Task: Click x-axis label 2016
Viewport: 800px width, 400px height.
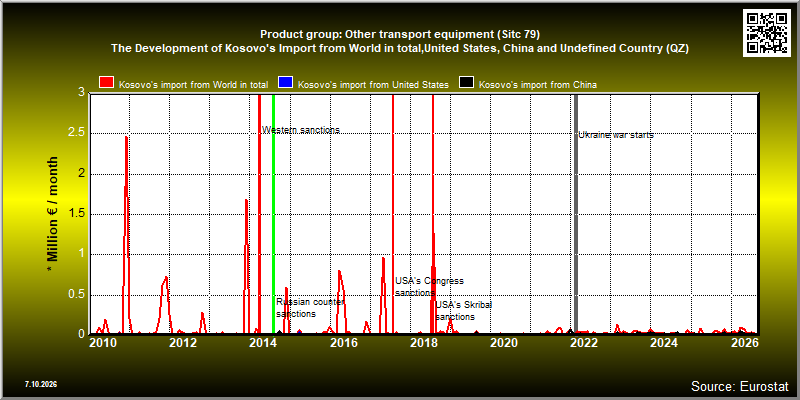Action: click(x=343, y=343)
